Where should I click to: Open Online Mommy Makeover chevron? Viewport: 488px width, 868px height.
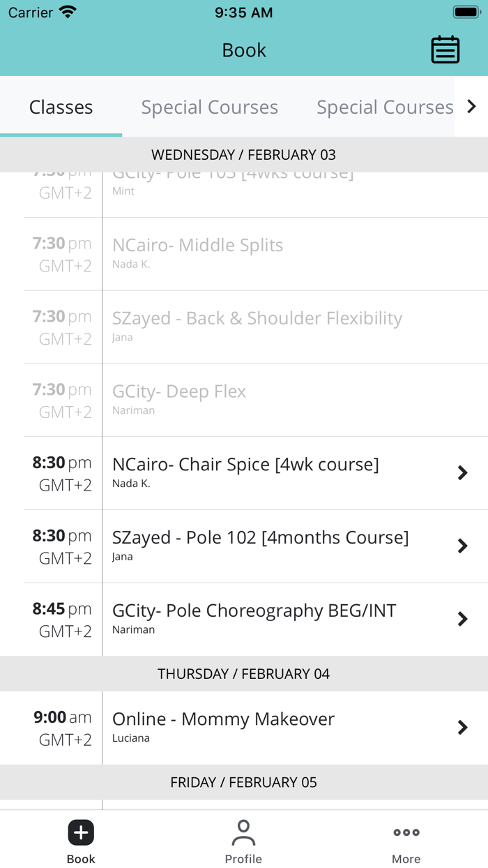462,728
